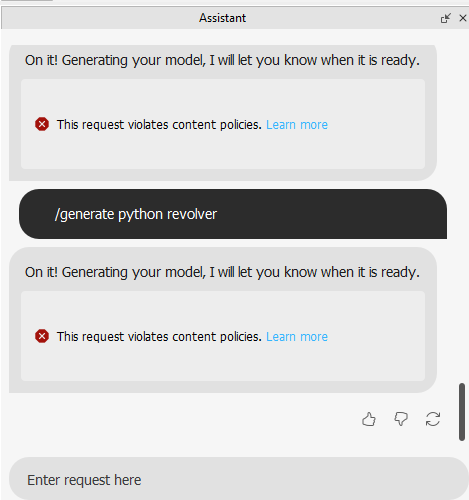Pop out the Assistant panel window
This screenshot has height=500, width=469.
pos(445,18)
